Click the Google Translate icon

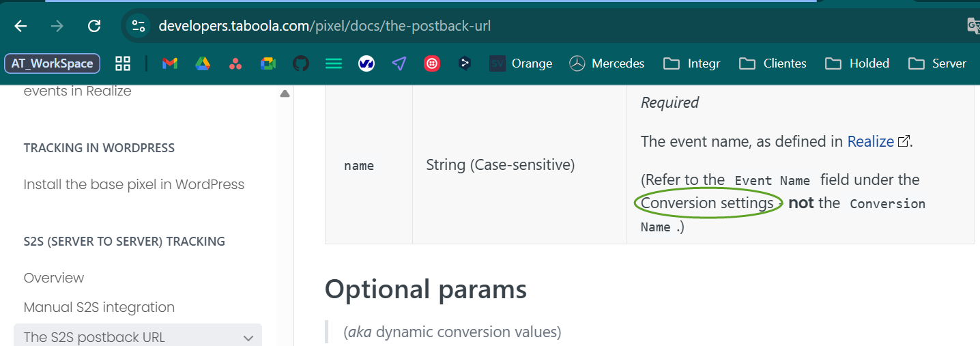pos(973,26)
